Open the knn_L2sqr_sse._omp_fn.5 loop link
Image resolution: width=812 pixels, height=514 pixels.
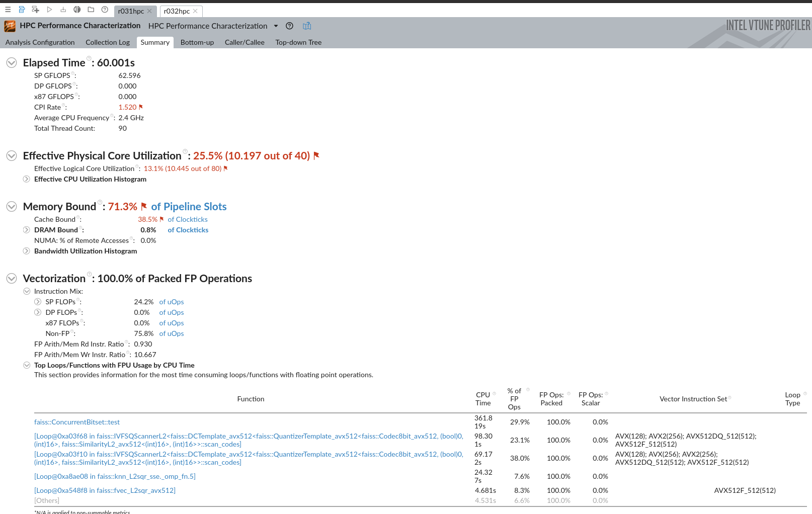115,476
